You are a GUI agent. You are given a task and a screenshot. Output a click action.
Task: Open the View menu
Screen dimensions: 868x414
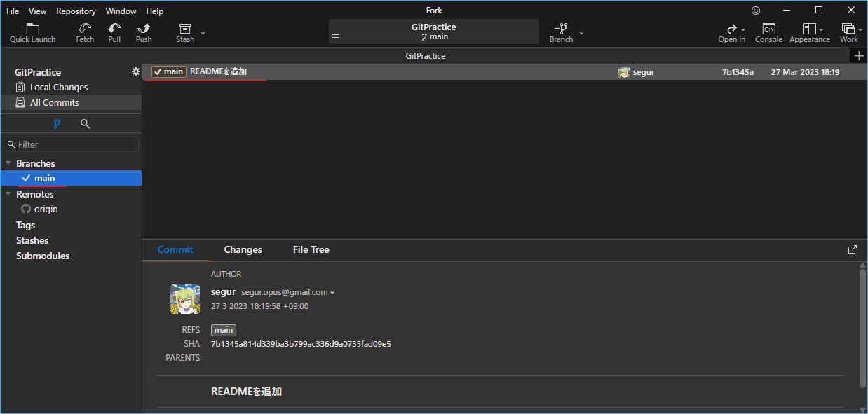[38, 11]
